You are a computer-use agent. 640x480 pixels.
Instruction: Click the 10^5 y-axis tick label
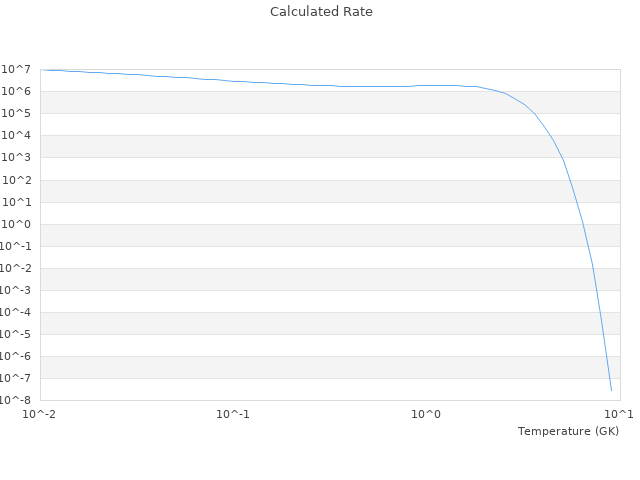(x=16, y=113)
